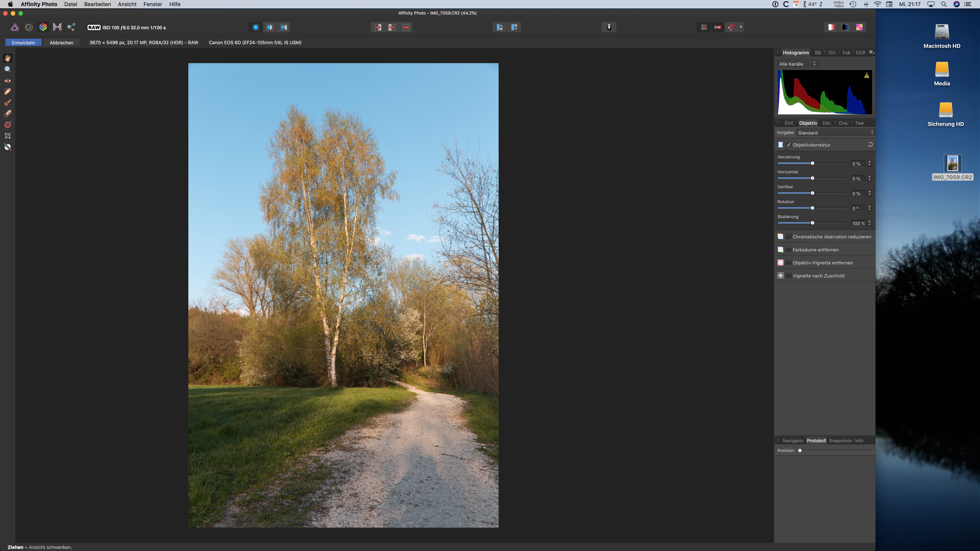Click the swap before/after icon
Viewport: 980px width, 551px height.
tap(406, 27)
